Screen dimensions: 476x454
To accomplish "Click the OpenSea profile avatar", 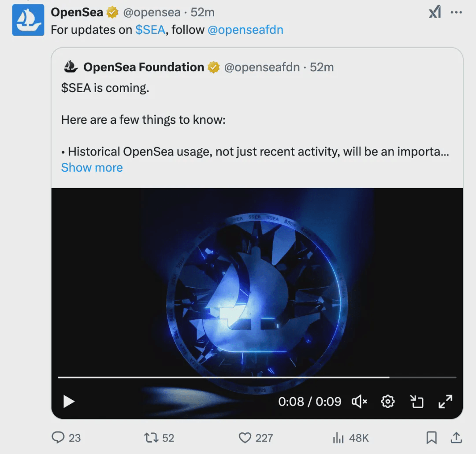I will 28,20.
